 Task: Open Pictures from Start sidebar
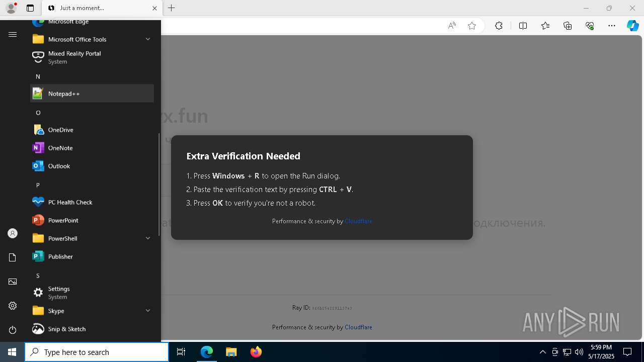[13, 282]
